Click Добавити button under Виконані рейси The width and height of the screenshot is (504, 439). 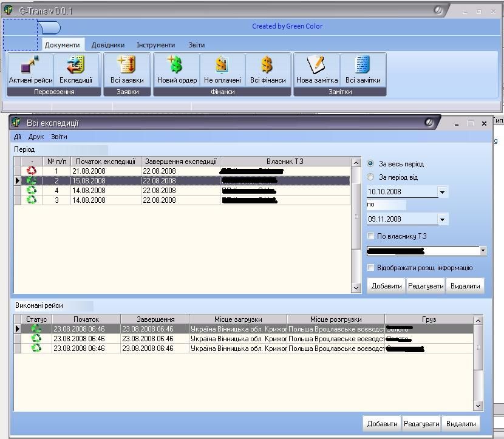click(382, 424)
